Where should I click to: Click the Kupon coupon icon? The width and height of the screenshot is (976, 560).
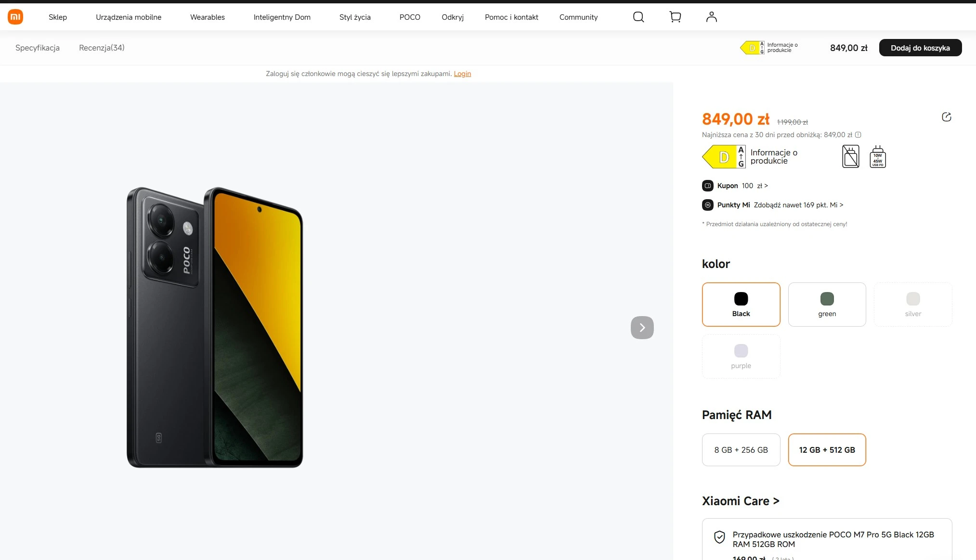coord(707,186)
